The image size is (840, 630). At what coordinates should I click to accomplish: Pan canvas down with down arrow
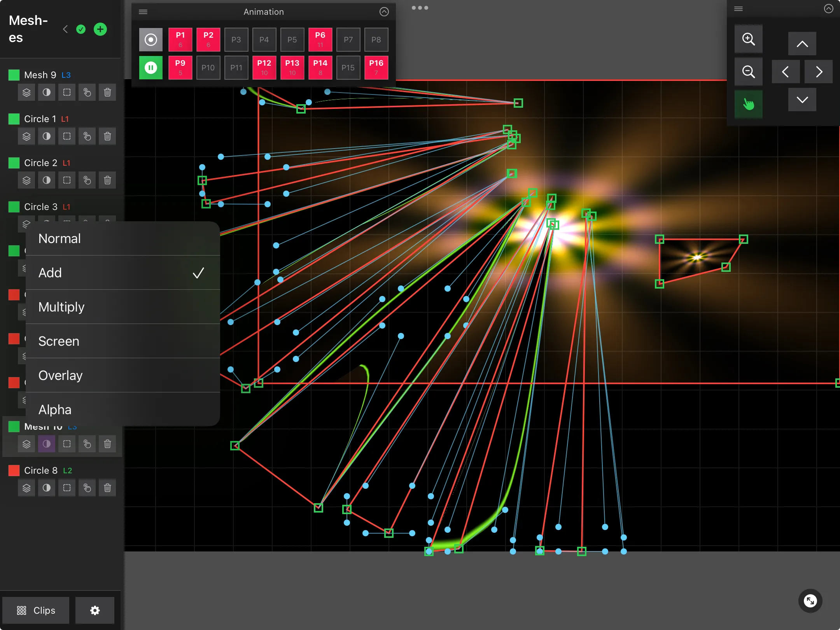[802, 100]
